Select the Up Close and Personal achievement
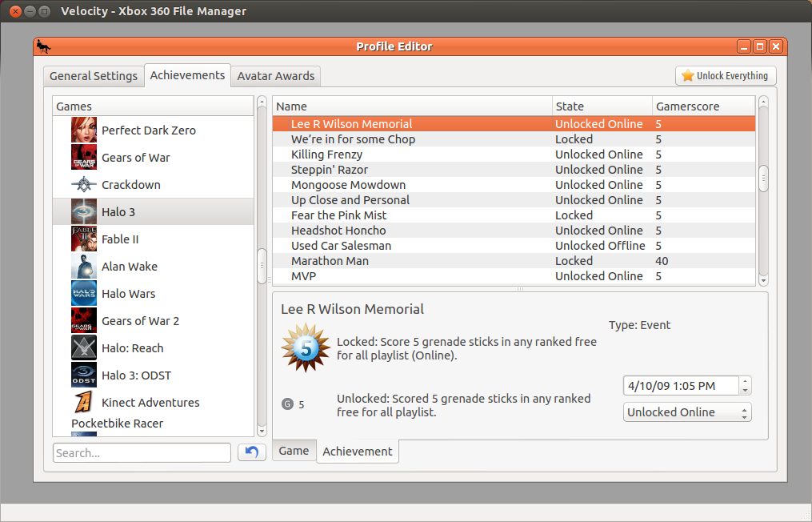Screen dimensions: 812x522 pos(514,199)
